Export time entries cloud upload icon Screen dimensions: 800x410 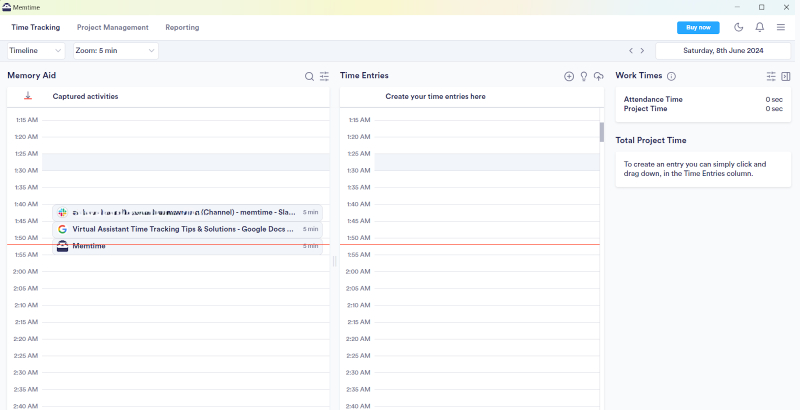point(599,76)
